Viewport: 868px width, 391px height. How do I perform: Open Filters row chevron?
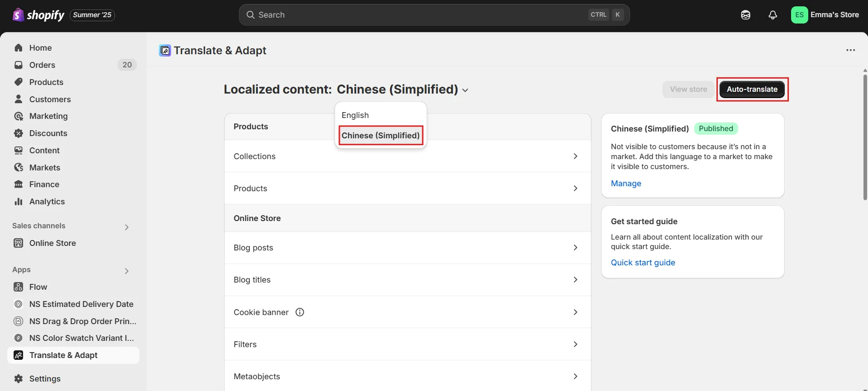tap(576, 344)
